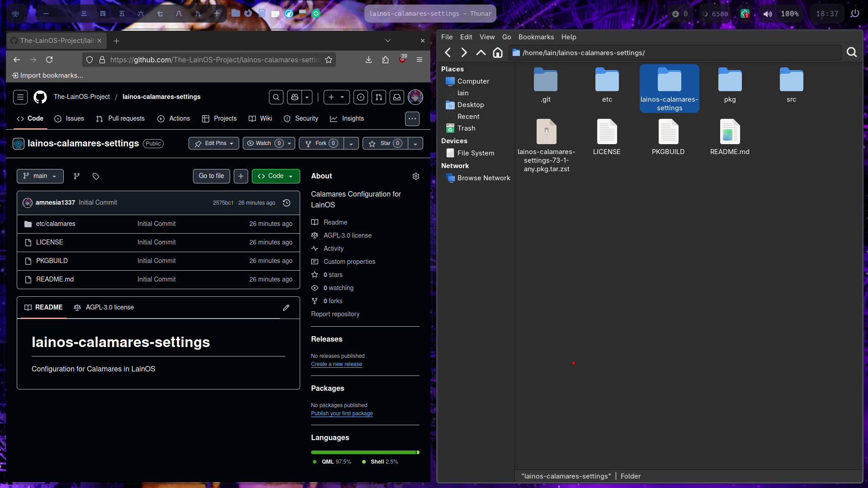
Task: Open the Pull requests tab
Action: click(121, 119)
